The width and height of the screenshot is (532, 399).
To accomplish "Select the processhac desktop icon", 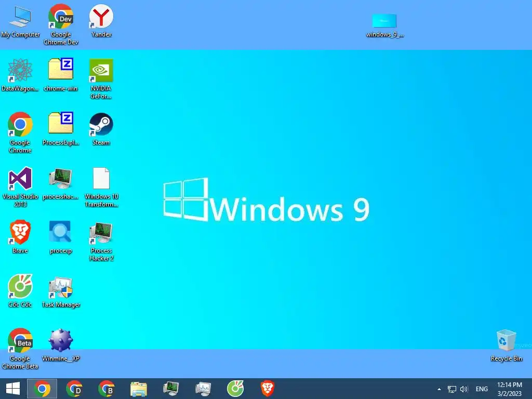I will coord(60,183).
